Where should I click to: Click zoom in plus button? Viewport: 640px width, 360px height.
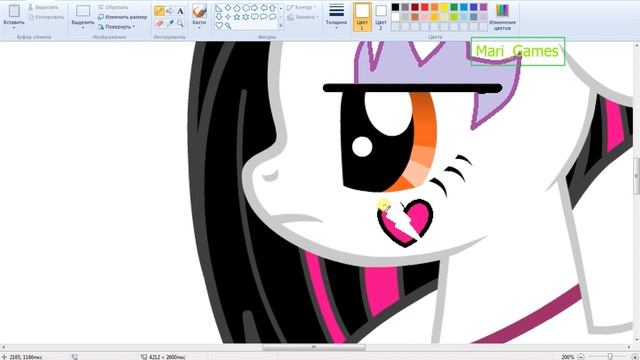pos(634,357)
